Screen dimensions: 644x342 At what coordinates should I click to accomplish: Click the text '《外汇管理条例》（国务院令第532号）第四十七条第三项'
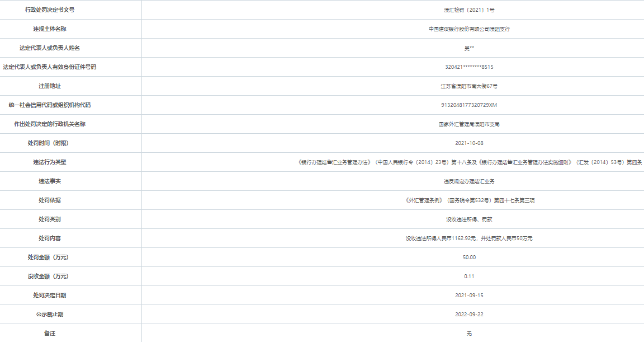469,200
